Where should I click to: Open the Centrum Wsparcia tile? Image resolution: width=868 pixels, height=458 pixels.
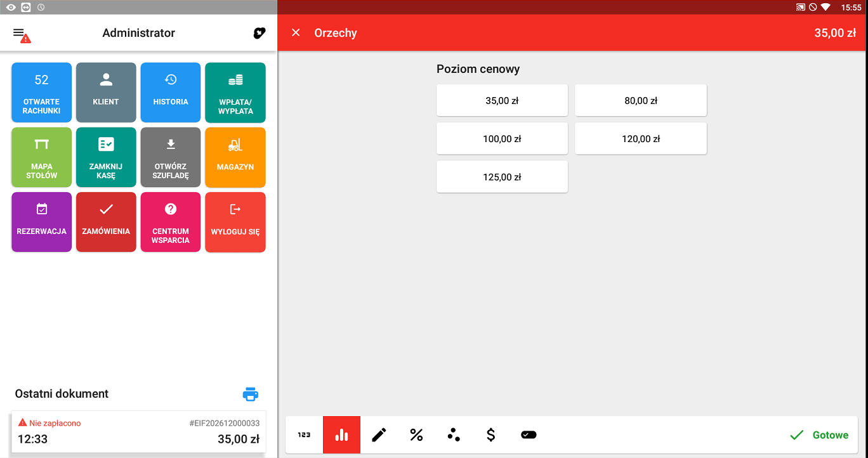click(x=171, y=222)
